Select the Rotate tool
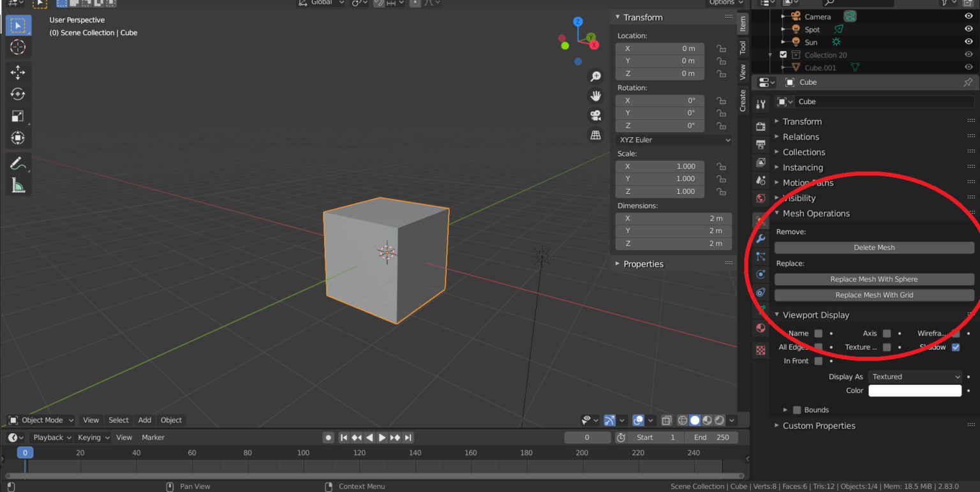The width and height of the screenshot is (980, 492). click(x=18, y=94)
